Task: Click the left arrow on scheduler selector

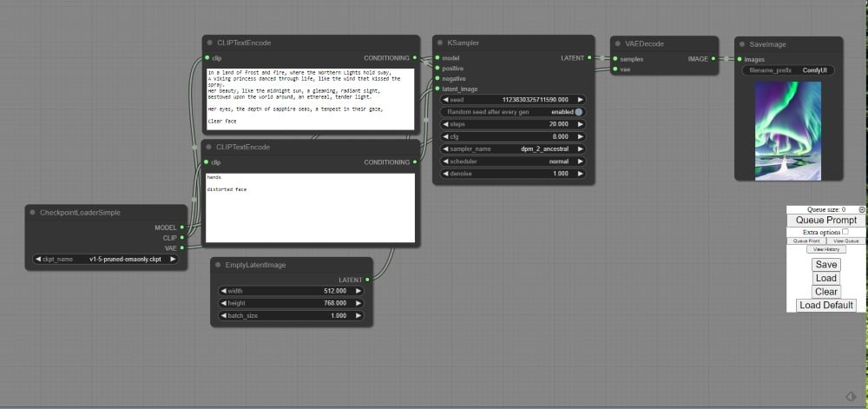Action: pyautogui.click(x=446, y=162)
